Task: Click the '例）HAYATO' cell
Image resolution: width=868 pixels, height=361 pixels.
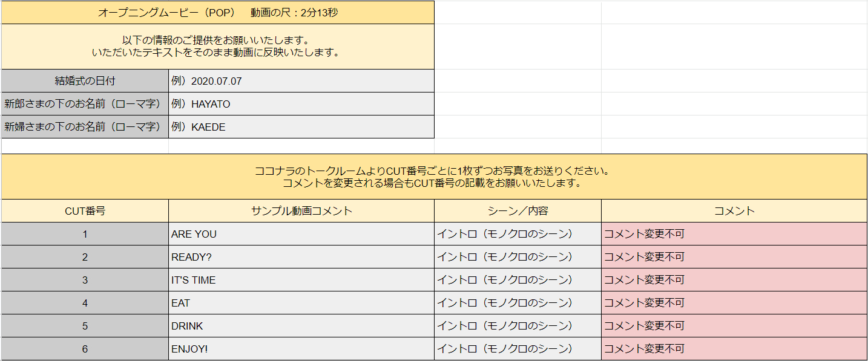Action: tap(301, 104)
